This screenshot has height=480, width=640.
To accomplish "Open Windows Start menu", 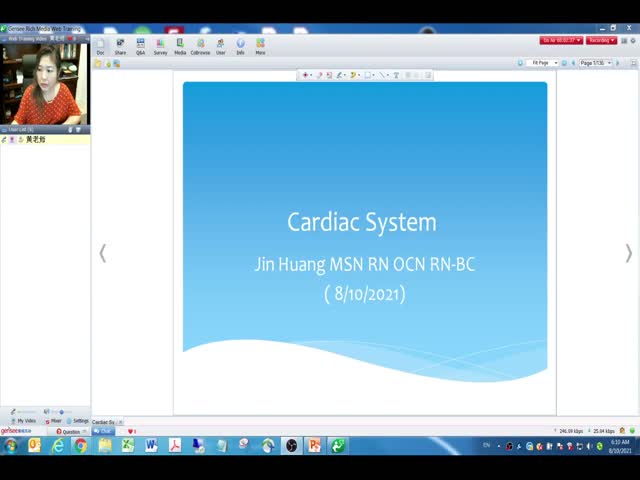I will click(11, 446).
